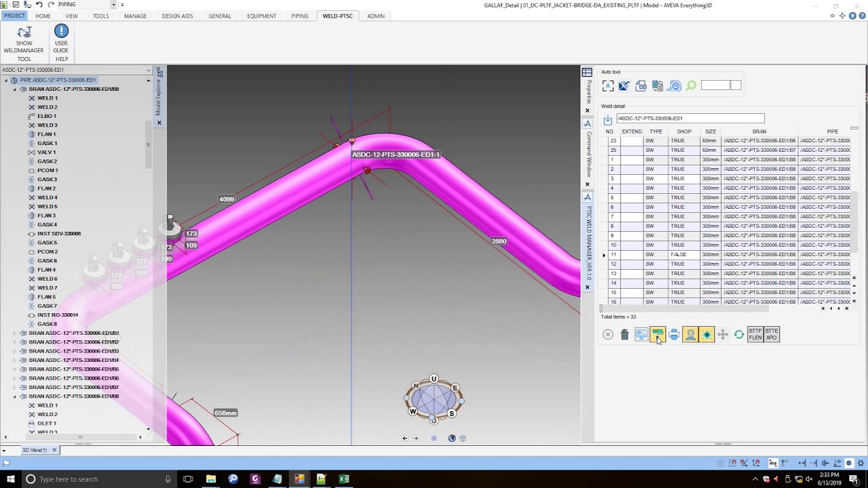The width and height of the screenshot is (868, 488).
Task: Click the pipe name input field in Weld detail
Action: pyautogui.click(x=690, y=119)
